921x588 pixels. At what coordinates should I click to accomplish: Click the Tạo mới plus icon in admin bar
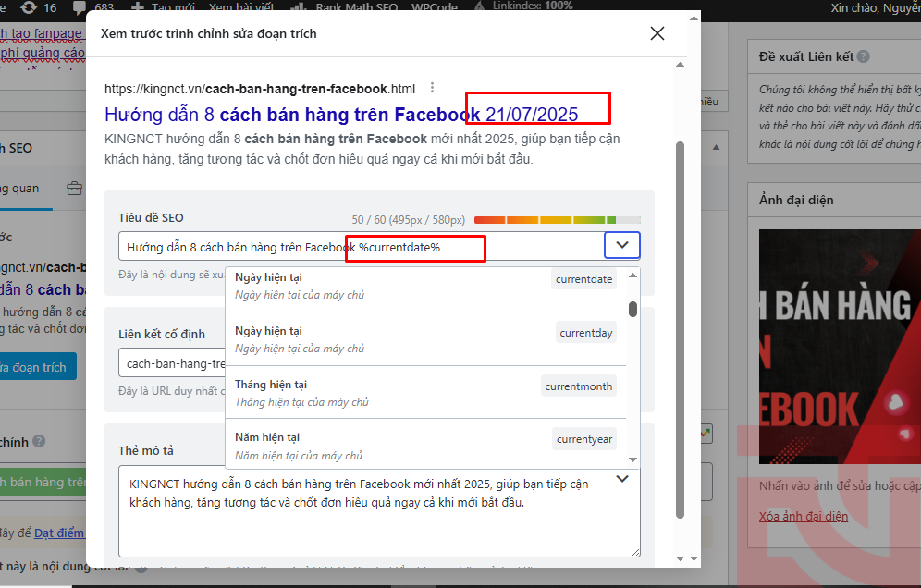pyautogui.click(x=137, y=7)
